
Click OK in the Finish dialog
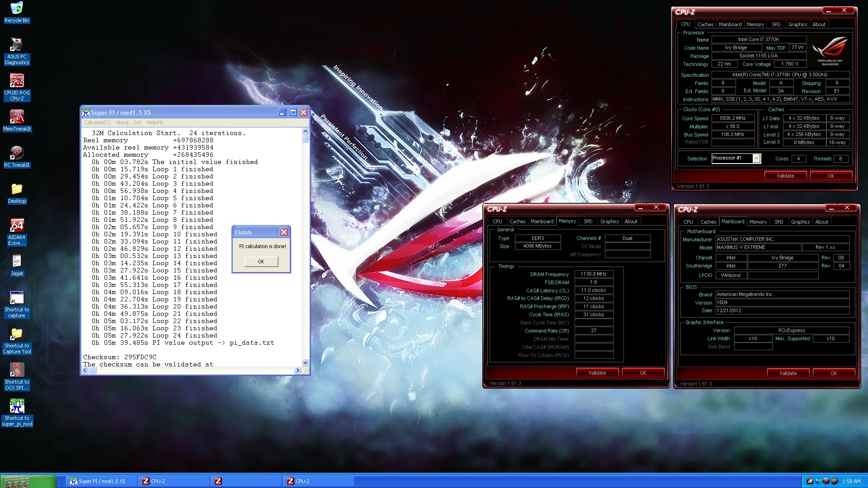coord(261,262)
